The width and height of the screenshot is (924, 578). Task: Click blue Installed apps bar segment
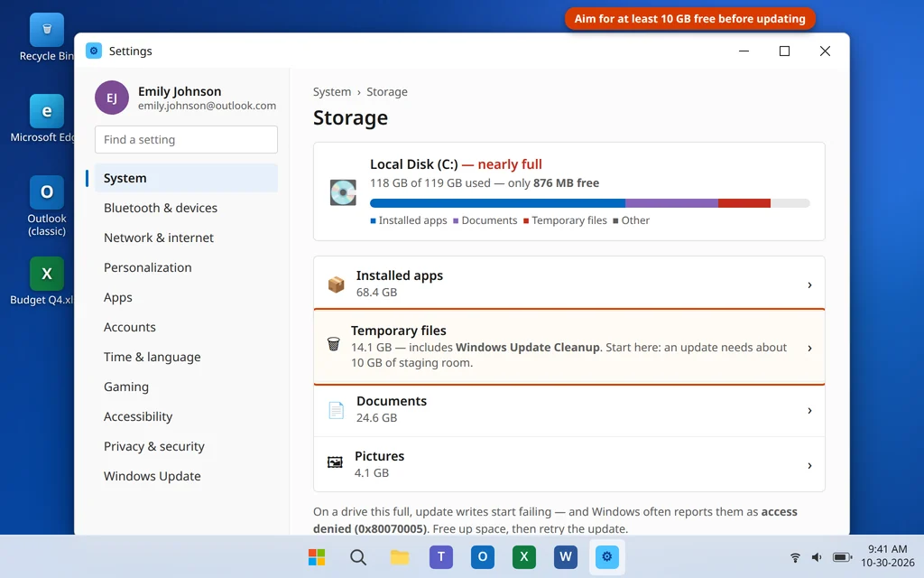[x=497, y=203]
